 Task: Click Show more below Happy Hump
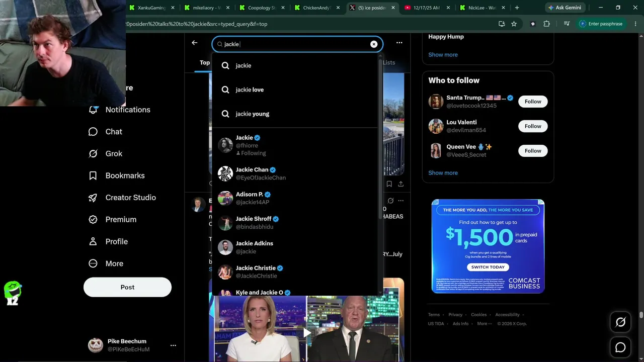(443, 55)
